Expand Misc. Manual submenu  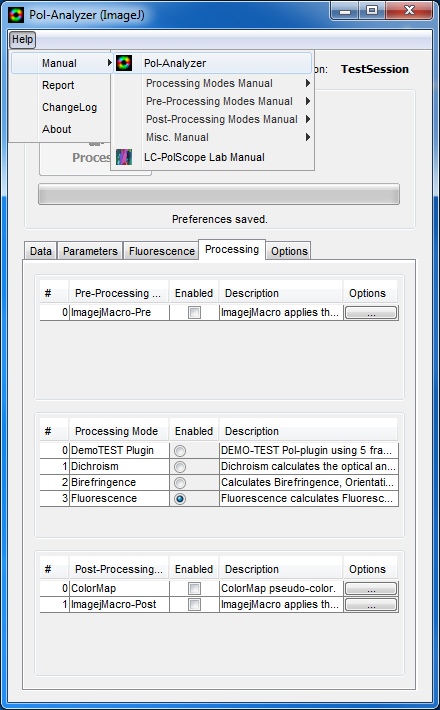pos(212,137)
